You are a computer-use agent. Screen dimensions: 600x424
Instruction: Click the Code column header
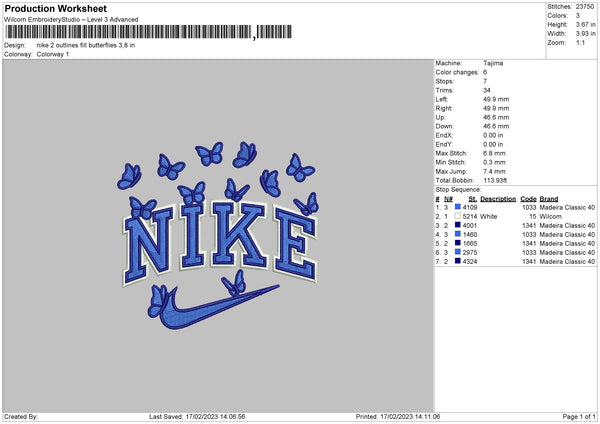pyautogui.click(x=528, y=199)
